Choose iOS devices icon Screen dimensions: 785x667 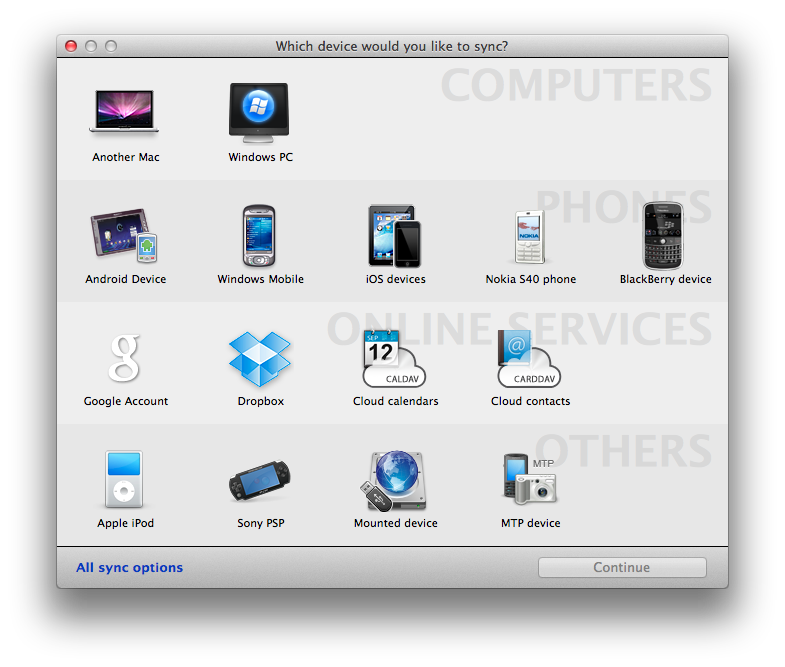tap(395, 235)
